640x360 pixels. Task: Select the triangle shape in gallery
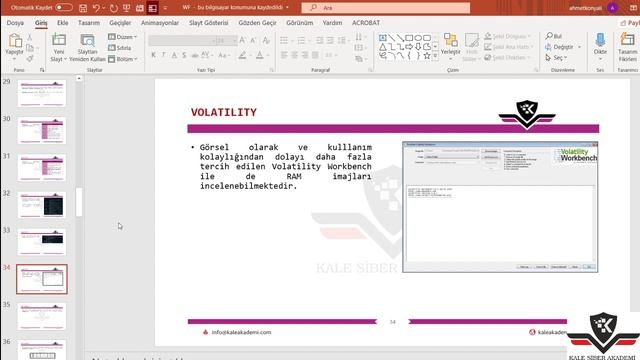tap(383, 47)
